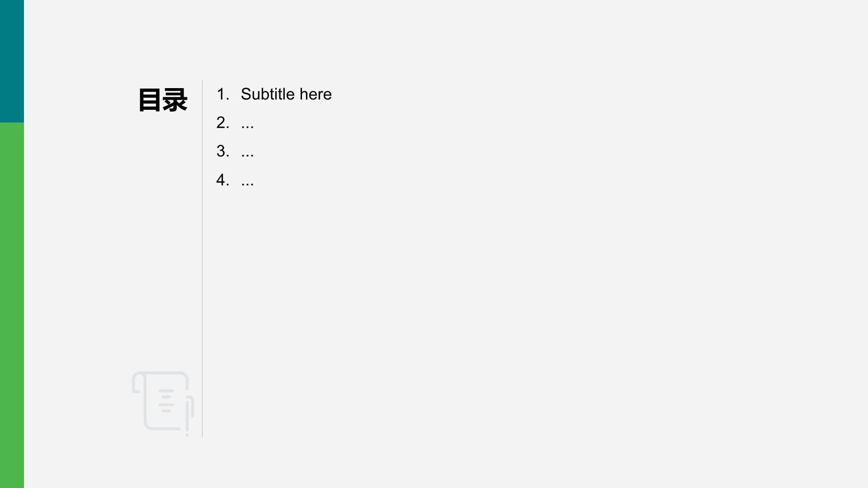Select the 目录 title text
The width and height of the screenshot is (868, 488).
pos(162,100)
